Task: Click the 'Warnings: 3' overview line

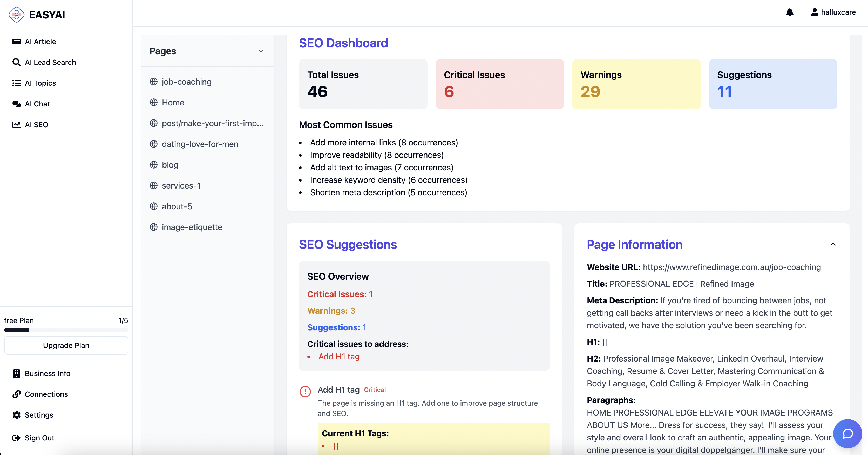Action: [331, 311]
